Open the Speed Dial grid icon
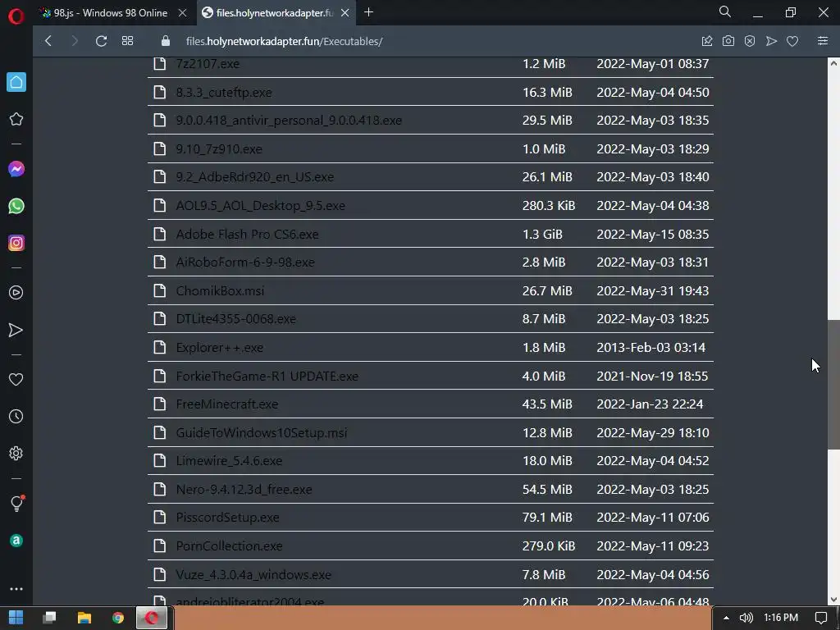The height and width of the screenshot is (630, 840). 127,41
